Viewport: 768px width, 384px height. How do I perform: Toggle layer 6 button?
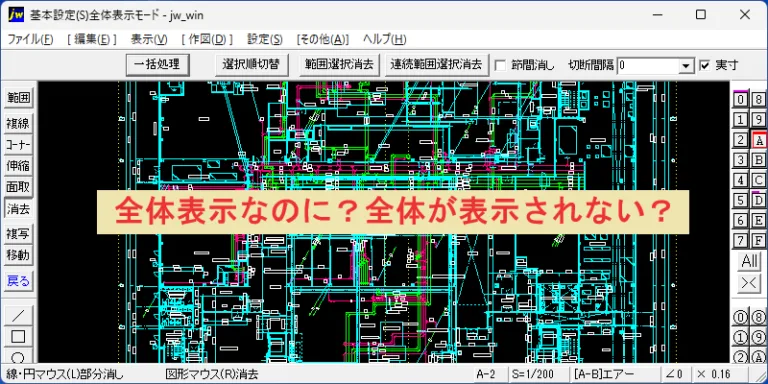pos(741,220)
